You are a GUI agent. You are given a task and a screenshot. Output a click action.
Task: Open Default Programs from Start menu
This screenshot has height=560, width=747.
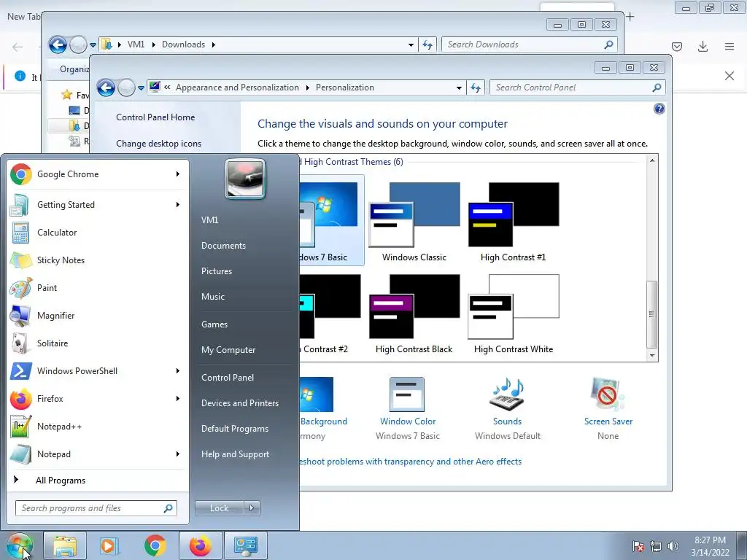(x=235, y=429)
